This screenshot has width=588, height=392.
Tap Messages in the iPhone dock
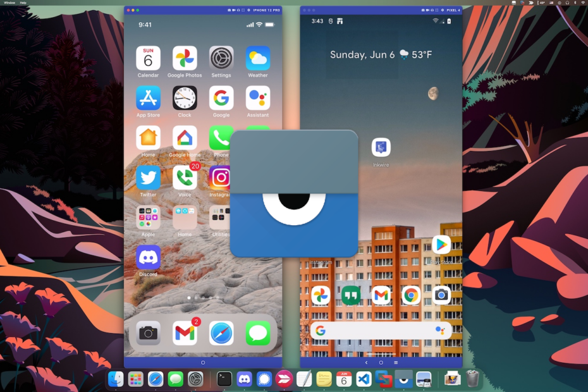tap(258, 333)
